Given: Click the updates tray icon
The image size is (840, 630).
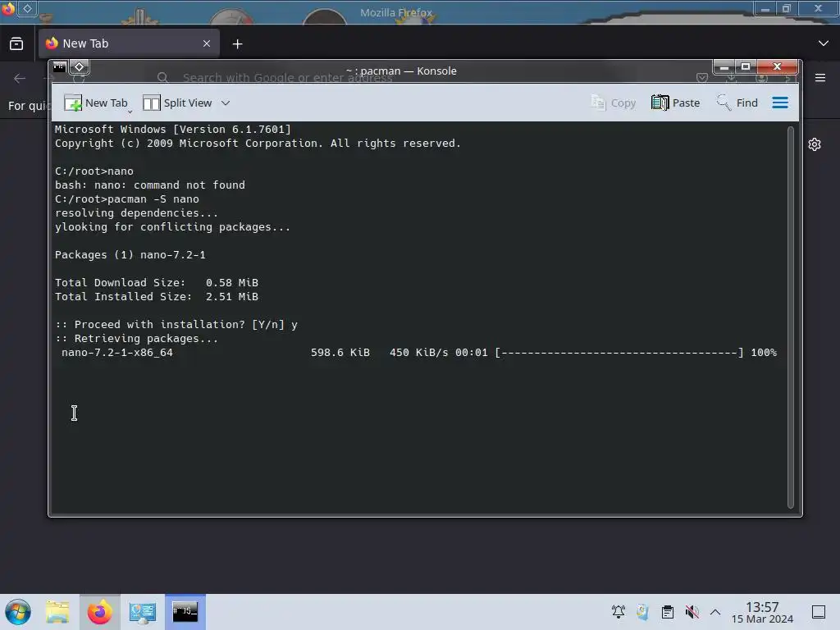Looking at the screenshot, I should click(x=642, y=612).
